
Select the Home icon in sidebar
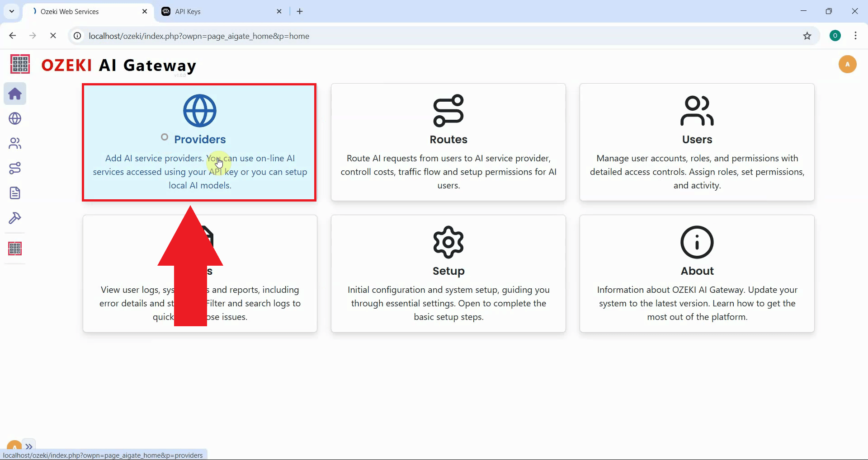point(15,94)
